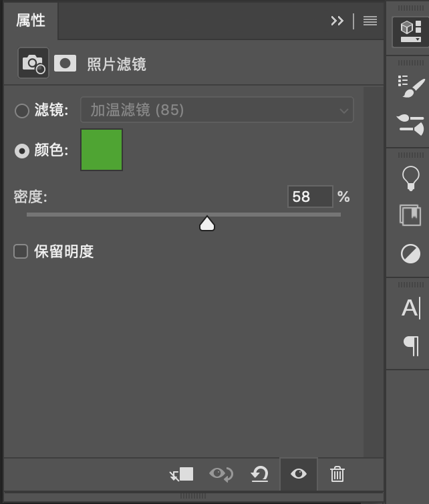Open the Learn lightbulb panel icon
Image resolution: width=429 pixels, height=504 pixels.
click(x=410, y=177)
